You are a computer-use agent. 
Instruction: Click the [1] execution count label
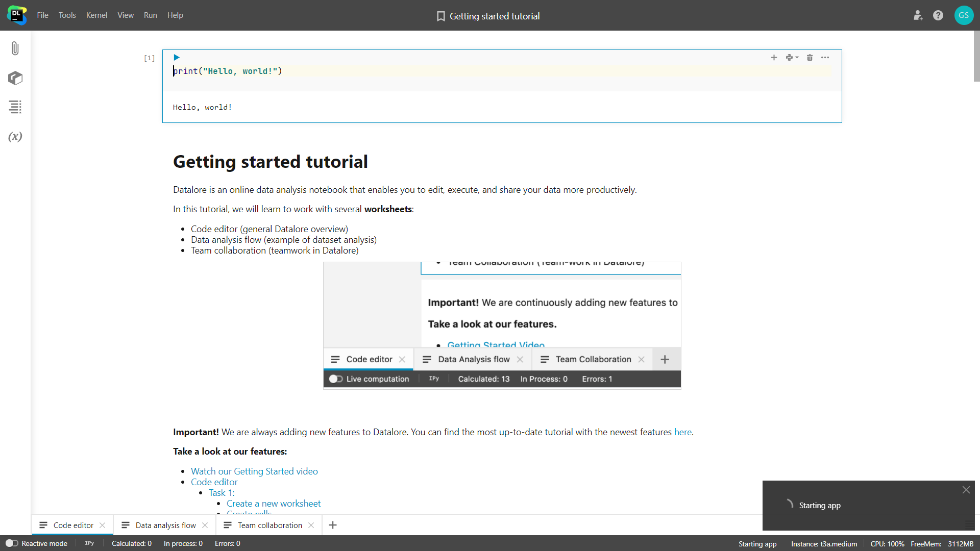click(x=149, y=58)
